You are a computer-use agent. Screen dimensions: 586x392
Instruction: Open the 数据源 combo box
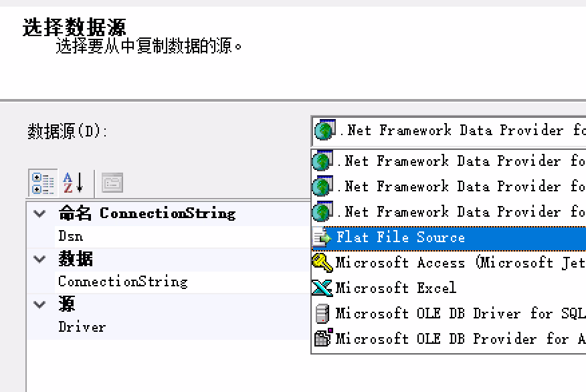tap(448, 130)
